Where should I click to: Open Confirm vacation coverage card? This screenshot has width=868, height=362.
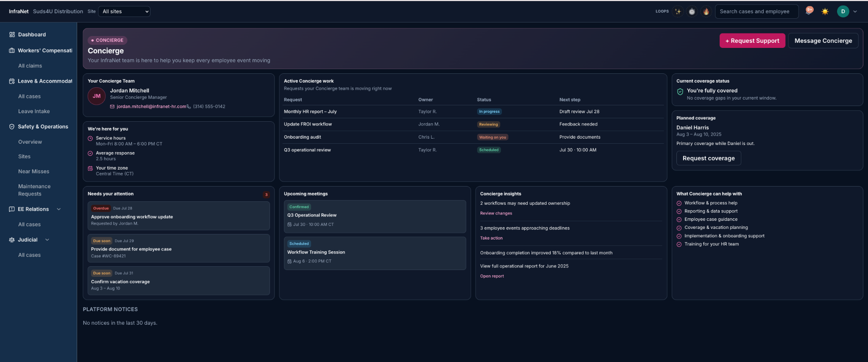click(x=178, y=281)
